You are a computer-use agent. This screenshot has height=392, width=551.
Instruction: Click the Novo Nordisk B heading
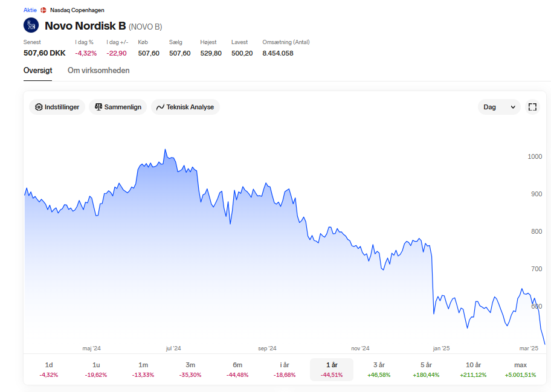tap(85, 25)
